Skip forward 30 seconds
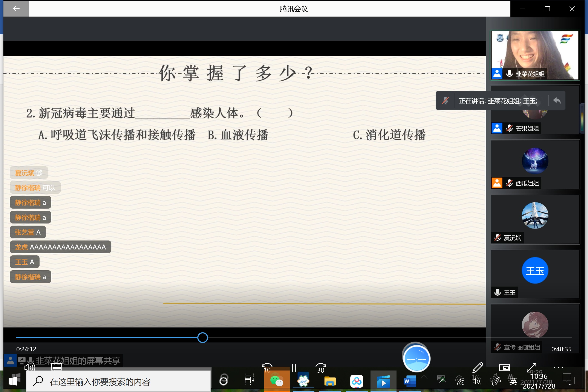588x392 pixels. pos(321,368)
